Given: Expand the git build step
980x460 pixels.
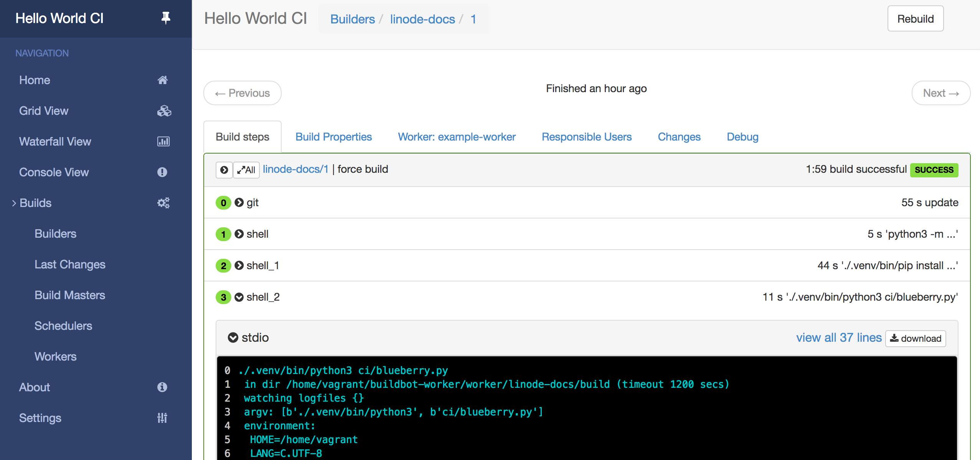Looking at the screenshot, I should [239, 202].
